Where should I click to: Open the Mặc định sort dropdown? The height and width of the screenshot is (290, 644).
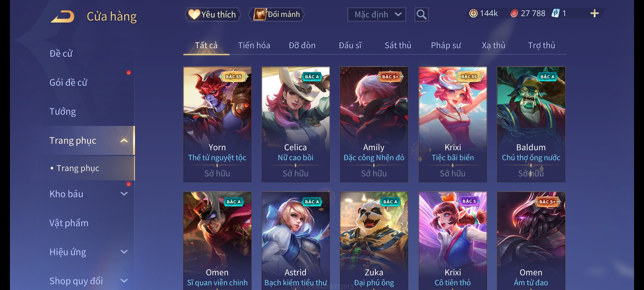coord(376,15)
